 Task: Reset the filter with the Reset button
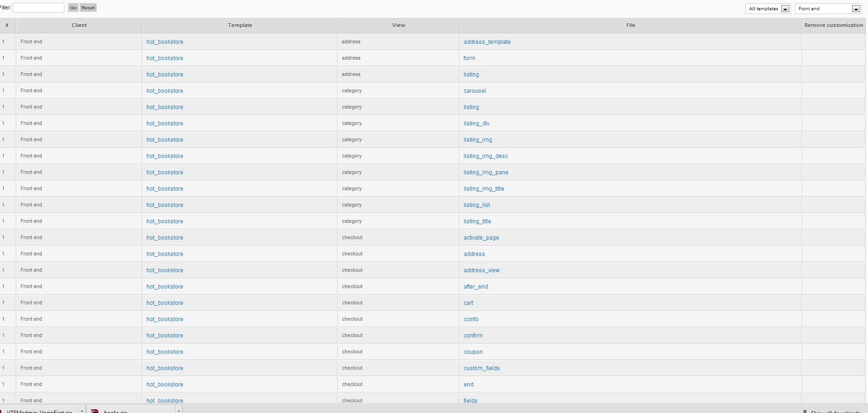(x=88, y=7)
